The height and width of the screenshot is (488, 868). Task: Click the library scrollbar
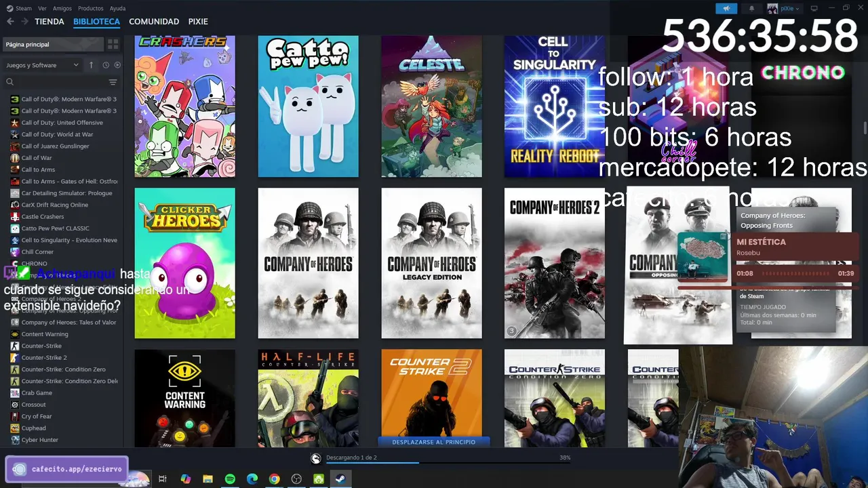865,128
